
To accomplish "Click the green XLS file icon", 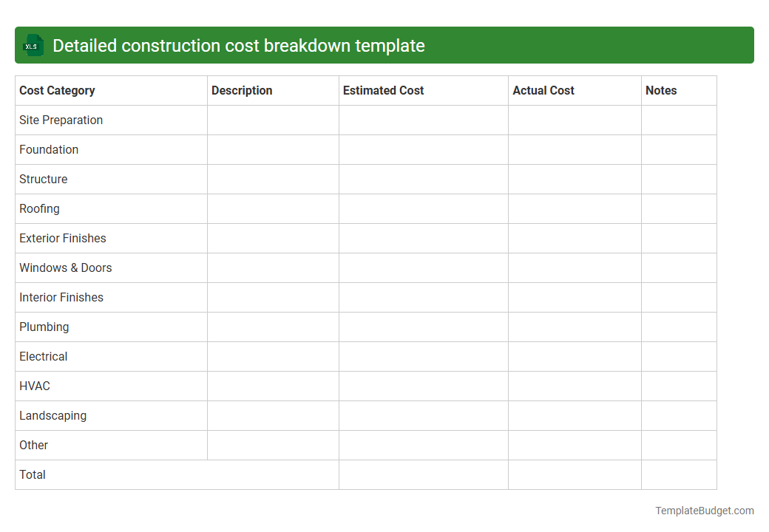I will (x=33, y=45).
